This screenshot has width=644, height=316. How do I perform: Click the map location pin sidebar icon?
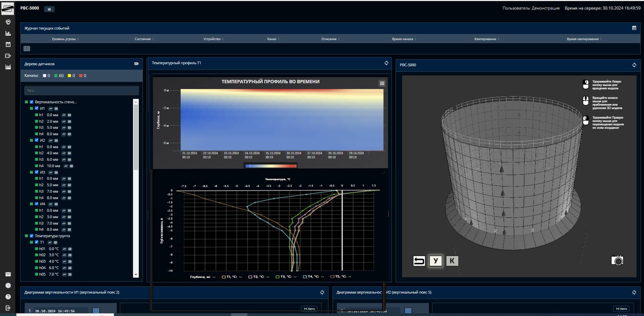(x=8, y=22)
